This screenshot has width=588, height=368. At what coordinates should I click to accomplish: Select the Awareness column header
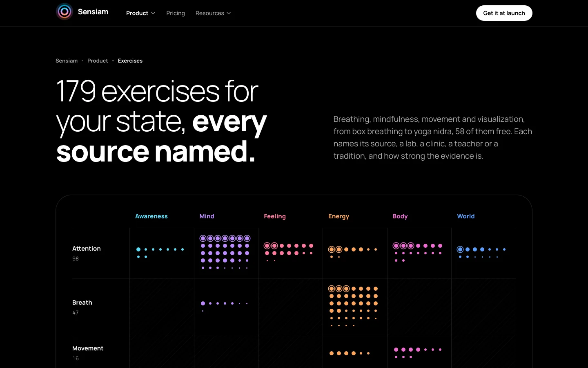tap(151, 216)
